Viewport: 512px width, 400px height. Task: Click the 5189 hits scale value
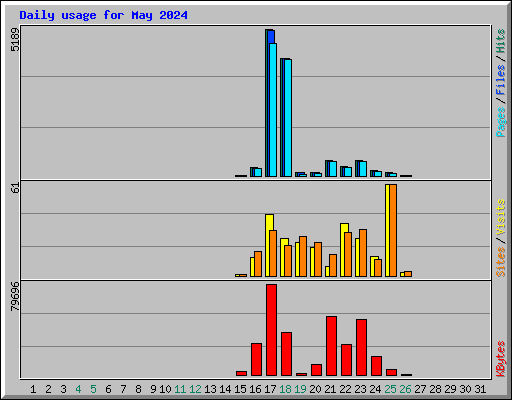click(x=15, y=40)
